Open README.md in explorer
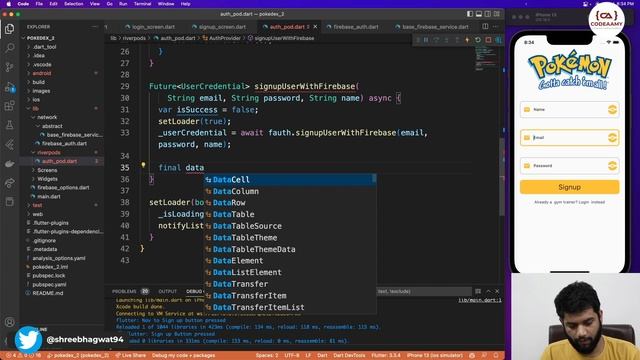The height and width of the screenshot is (360, 640). pos(47,293)
